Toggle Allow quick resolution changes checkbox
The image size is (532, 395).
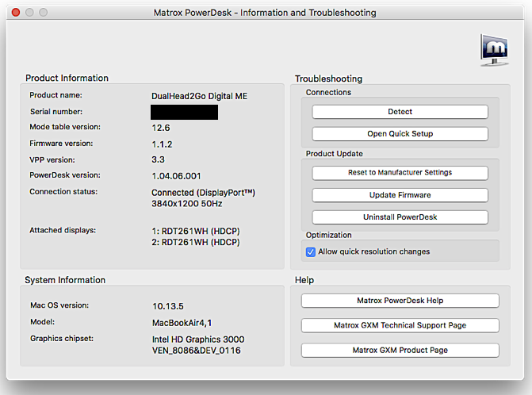tap(311, 251)
